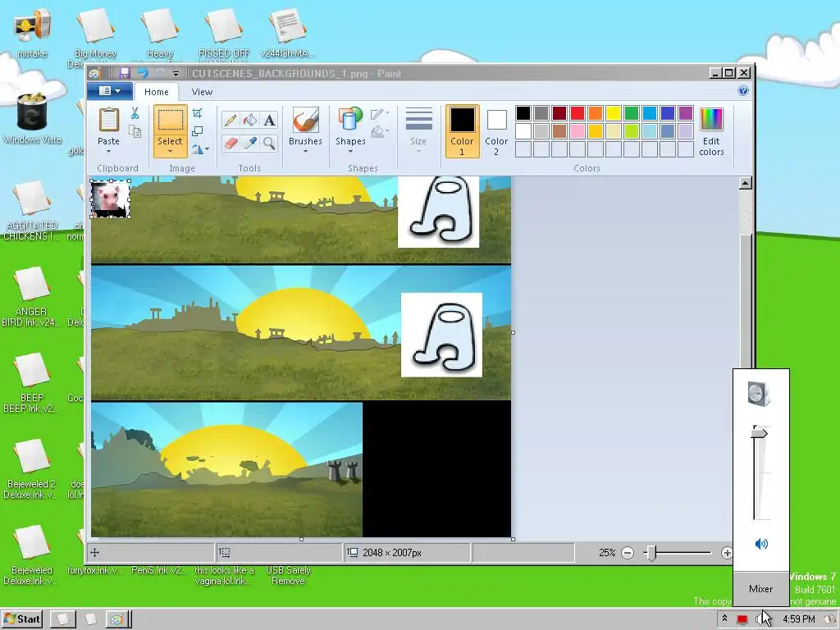Open Edit colors dialog

coord(711,131)
